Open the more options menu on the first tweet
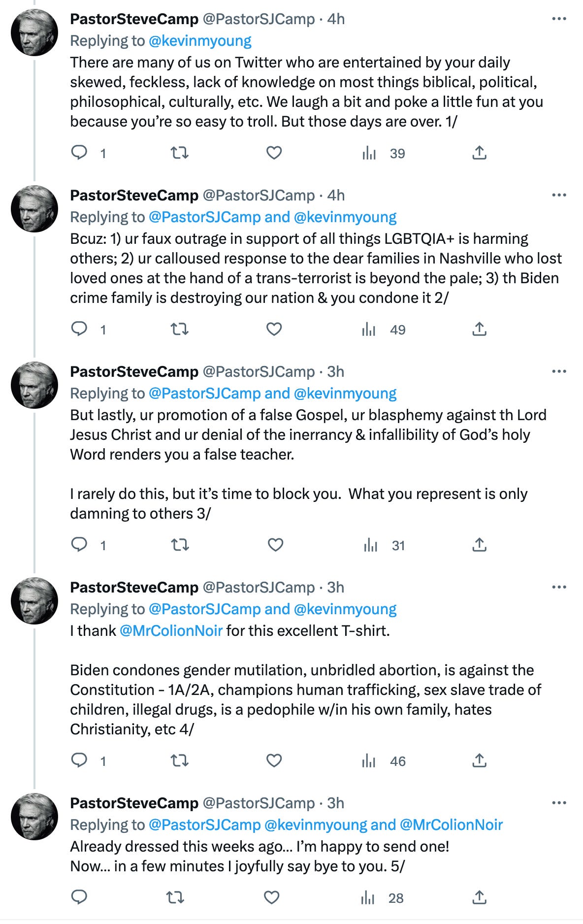583x924 pixels. [x=559, y=17]
